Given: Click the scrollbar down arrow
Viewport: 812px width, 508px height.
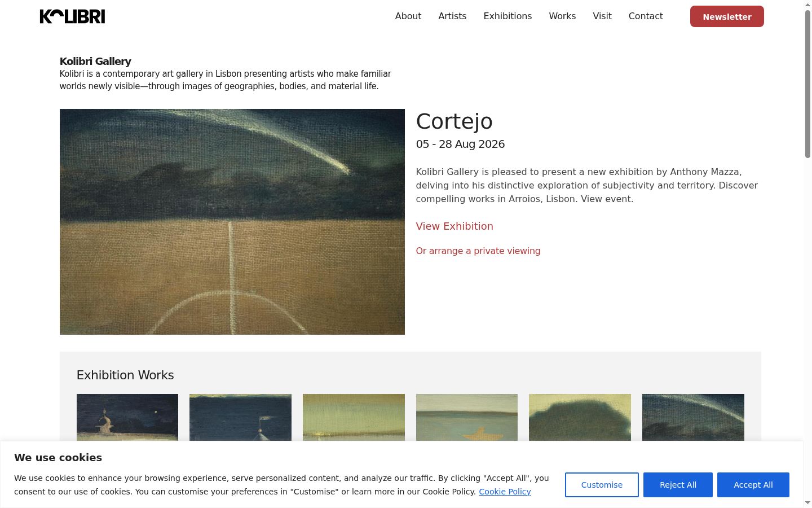Looking at the screenshot, I should coord(807,502).
